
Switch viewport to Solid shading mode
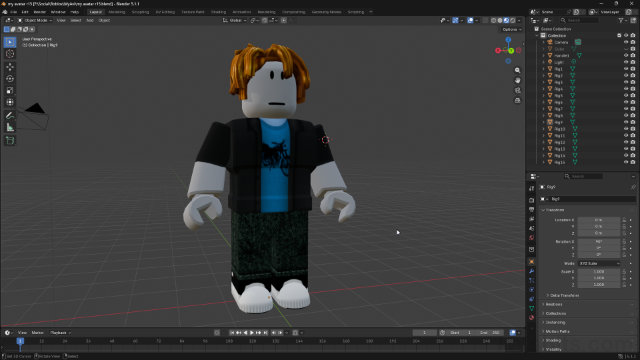(500, 20)
